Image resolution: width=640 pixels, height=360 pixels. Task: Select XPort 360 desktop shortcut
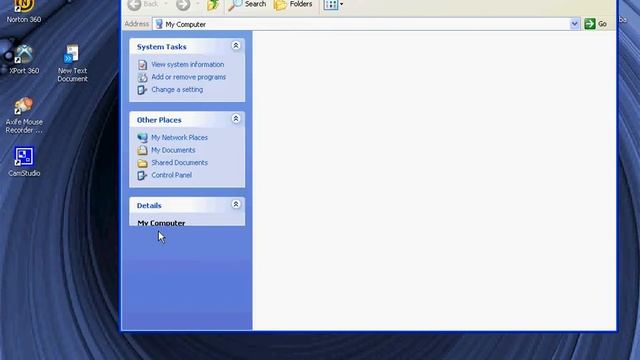[x=24, y=60]
